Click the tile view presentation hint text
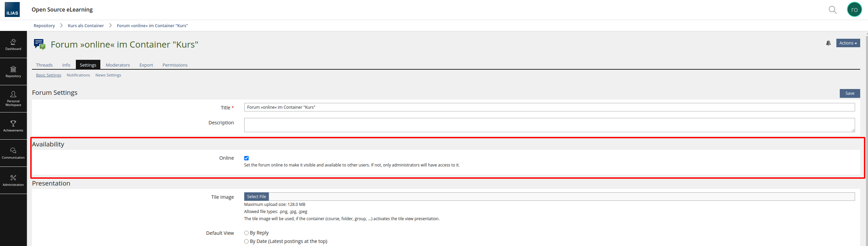 (x=342, y=219)
